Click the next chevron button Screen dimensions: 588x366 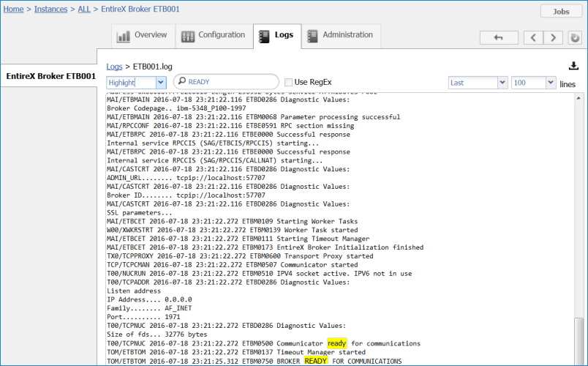pos(553,37)
